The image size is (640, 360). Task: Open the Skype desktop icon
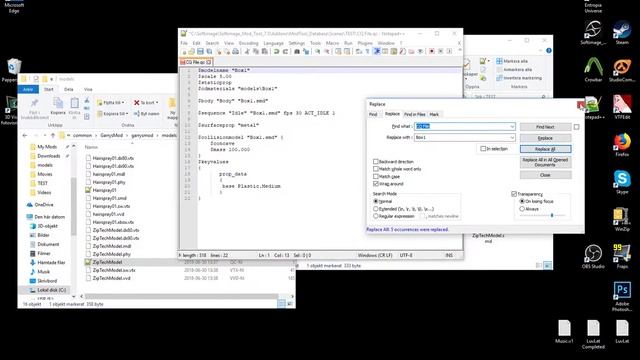[622, 182]
